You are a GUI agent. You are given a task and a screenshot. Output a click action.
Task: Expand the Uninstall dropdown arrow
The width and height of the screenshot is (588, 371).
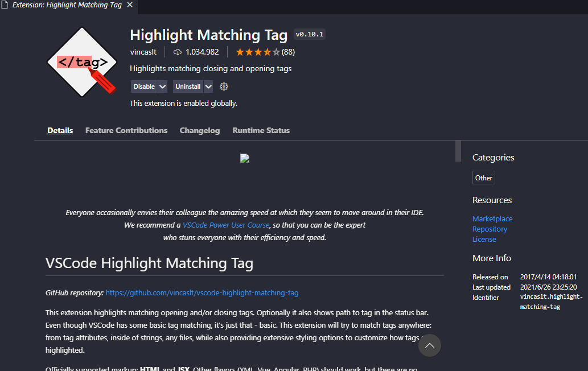208,86
